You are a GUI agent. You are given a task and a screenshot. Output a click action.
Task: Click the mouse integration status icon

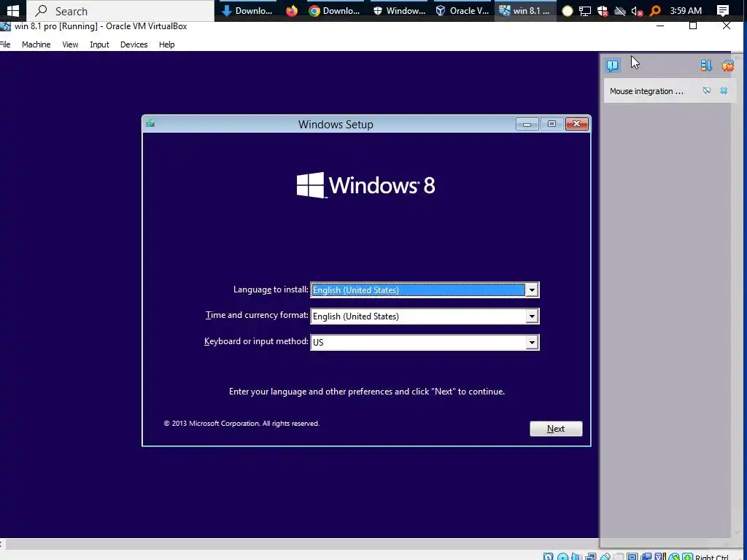pyautogui.click(x=673, y=556)
